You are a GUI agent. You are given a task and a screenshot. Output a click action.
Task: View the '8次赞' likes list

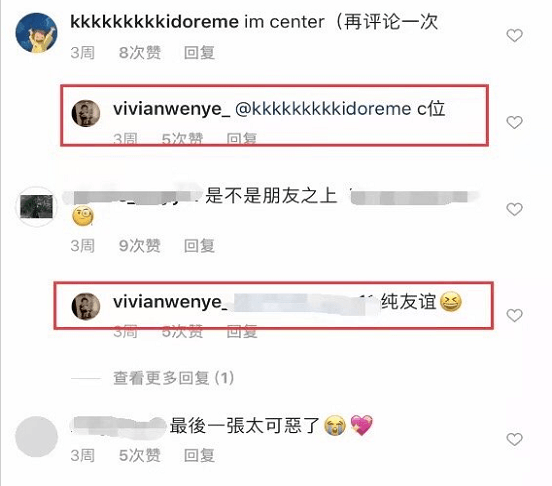(x=140, y=53)
